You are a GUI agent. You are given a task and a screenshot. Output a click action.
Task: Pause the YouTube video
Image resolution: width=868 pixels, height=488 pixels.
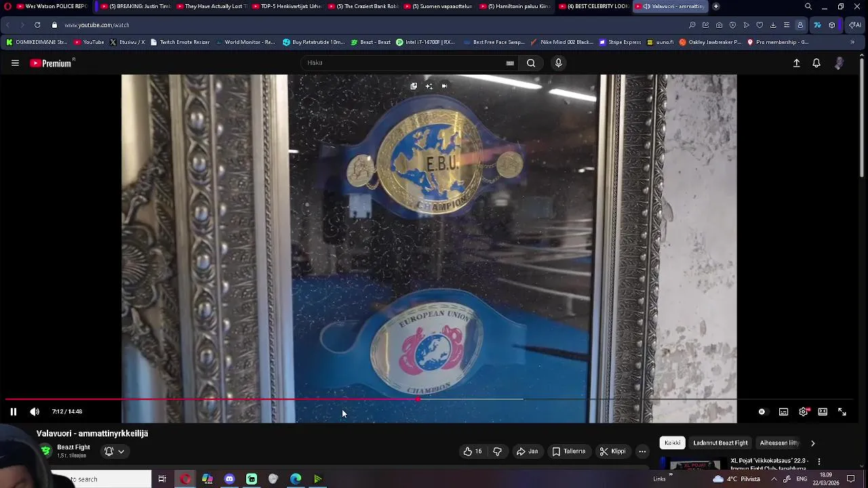[x=13, y=411]
